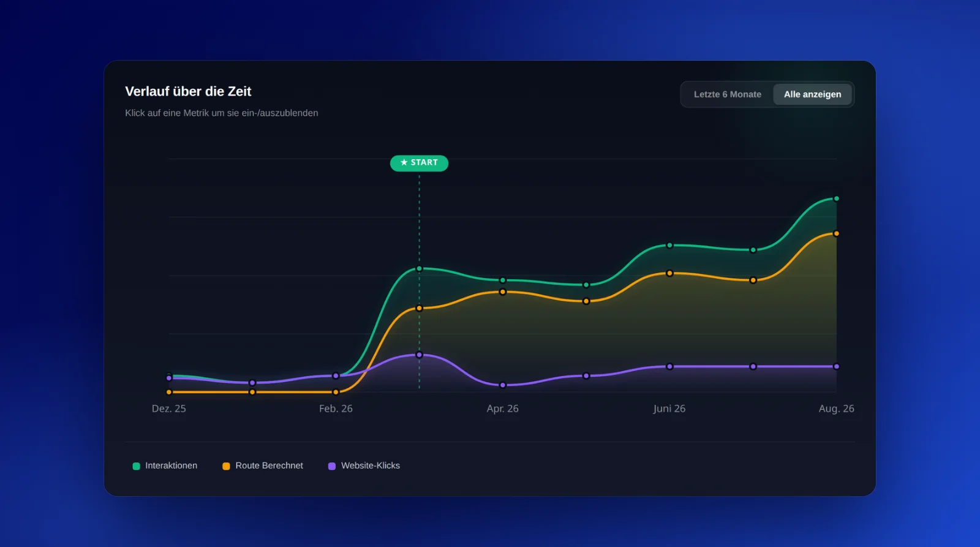Screen dimensions: 980x547
Task: Click green data point on START line
Action: (419, 269)
